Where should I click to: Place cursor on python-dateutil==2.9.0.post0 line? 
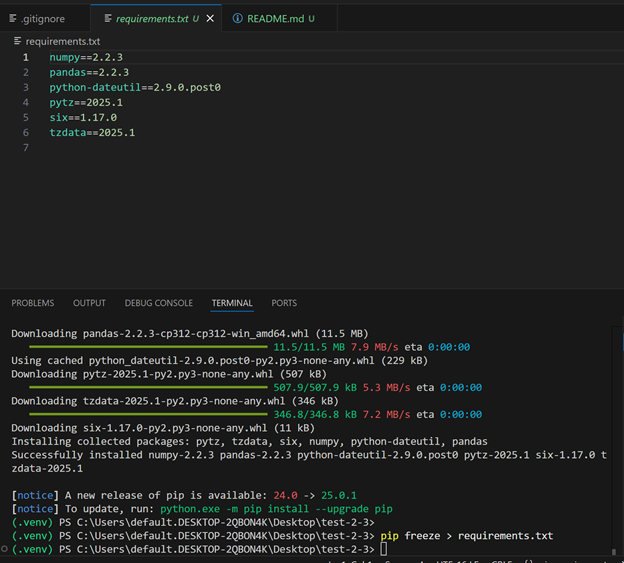134,88
